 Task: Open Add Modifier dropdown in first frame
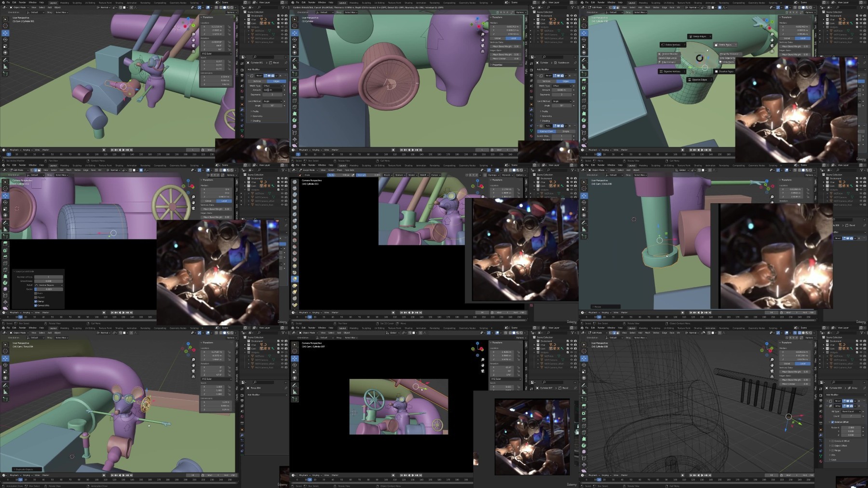pyautogui.click(x=267, y=70)
